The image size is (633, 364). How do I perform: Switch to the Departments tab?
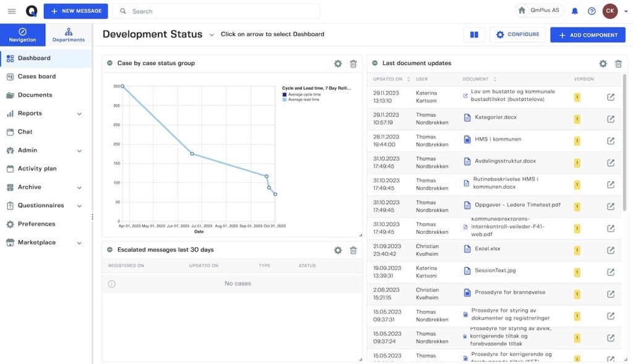[x=69, y=35]
